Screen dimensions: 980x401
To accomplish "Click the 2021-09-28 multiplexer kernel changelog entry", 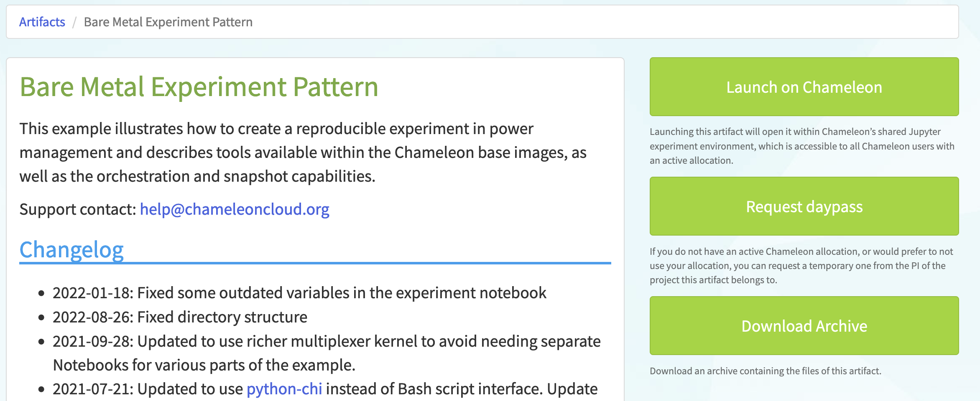I will (x=327, y=353).
